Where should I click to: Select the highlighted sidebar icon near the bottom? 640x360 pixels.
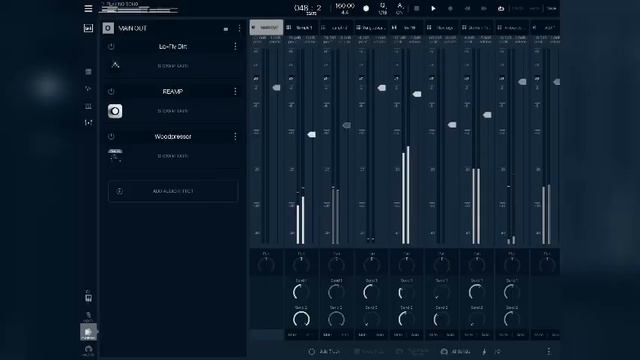(88, 333)
